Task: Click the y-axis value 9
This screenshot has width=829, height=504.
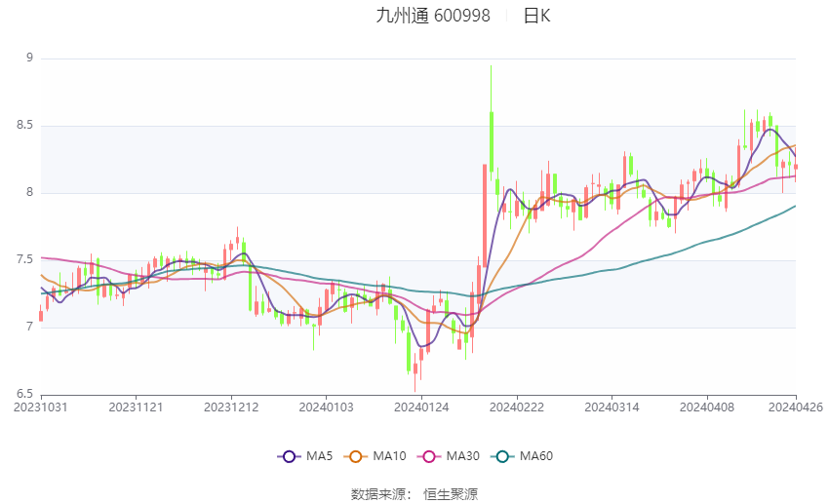Action: coord(29,58)
